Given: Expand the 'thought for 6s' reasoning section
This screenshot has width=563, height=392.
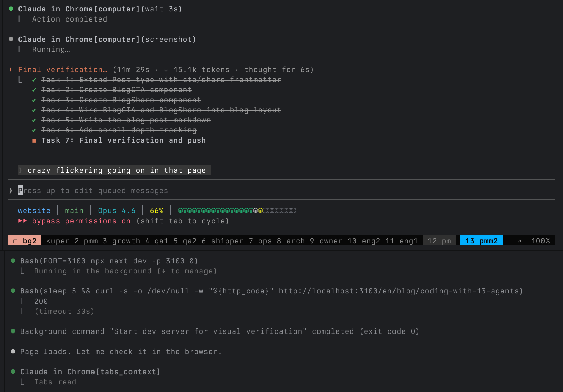Looking at the screenshot, I should 278,70.
